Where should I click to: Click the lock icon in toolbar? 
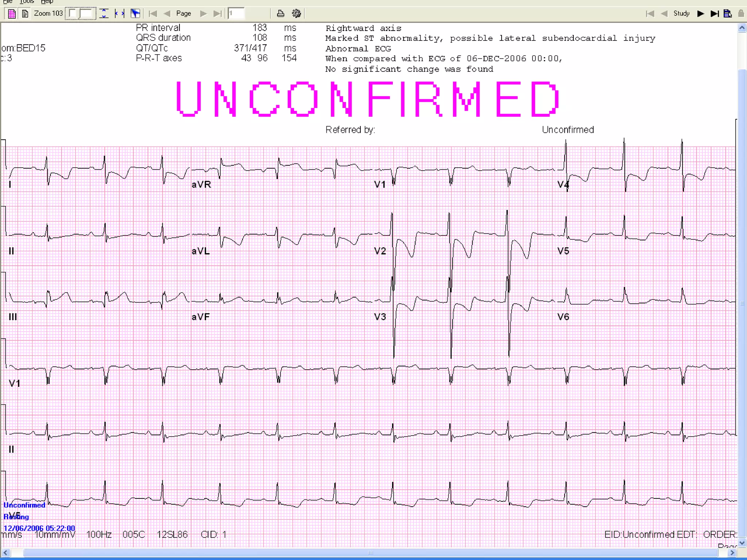click(x=741, y=14)
